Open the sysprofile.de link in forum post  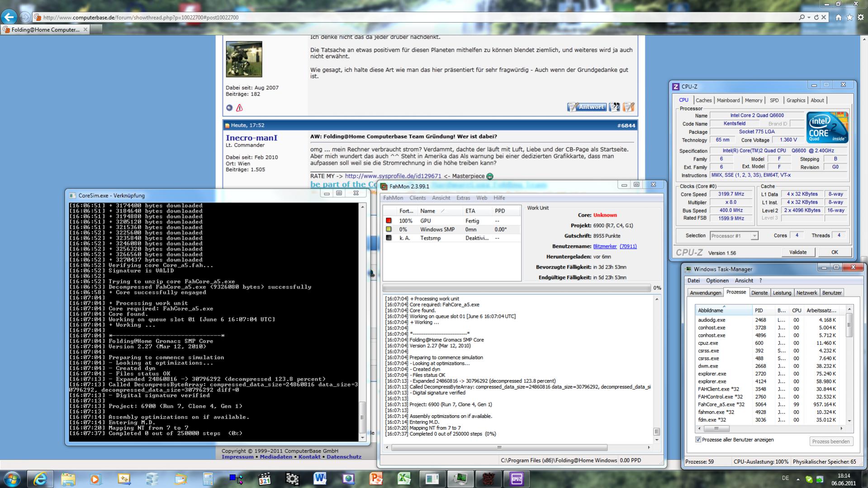(393, 176)
